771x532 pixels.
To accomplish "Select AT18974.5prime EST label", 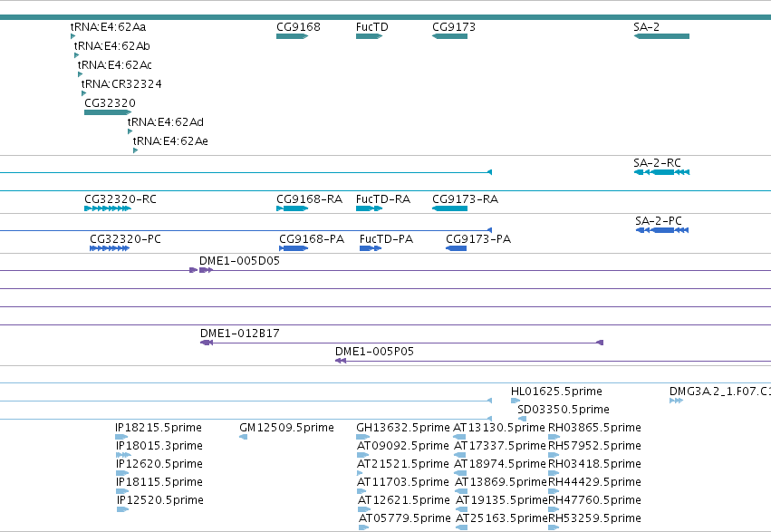I will tap(501, 464).
